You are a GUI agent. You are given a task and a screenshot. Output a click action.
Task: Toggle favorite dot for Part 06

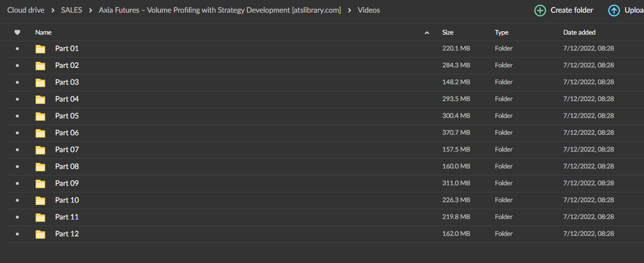[x=17, y=133]
